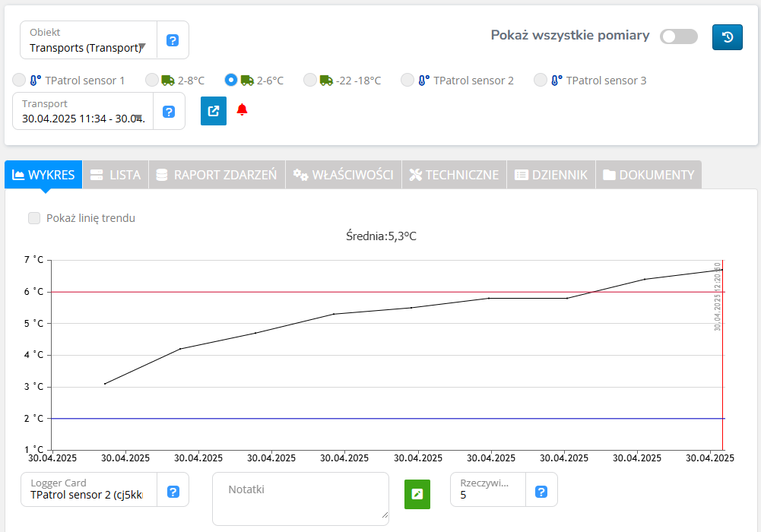Click help icon next to Logger Card
761x532 pixels.
(x=173, y=492)
